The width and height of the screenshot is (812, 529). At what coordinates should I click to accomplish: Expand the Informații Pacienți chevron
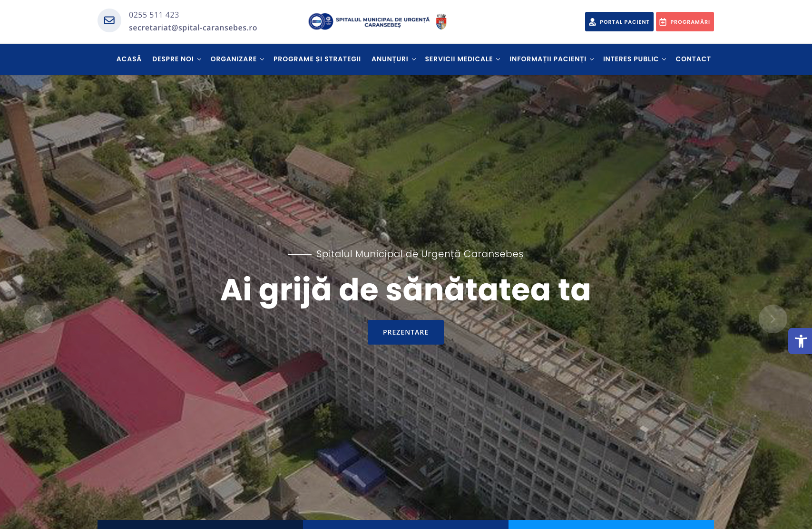pos(592,59)
